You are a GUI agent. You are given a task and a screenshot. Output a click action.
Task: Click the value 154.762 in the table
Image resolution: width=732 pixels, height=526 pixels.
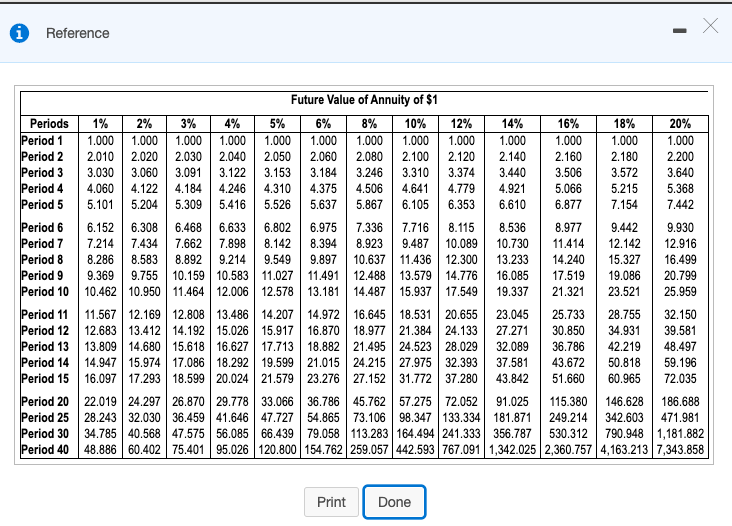324,449
